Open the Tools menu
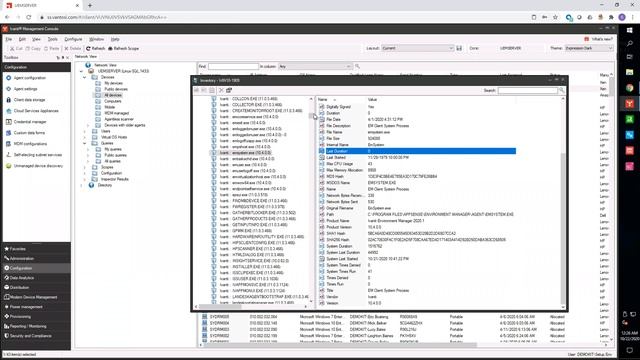 tap(53, 39)
